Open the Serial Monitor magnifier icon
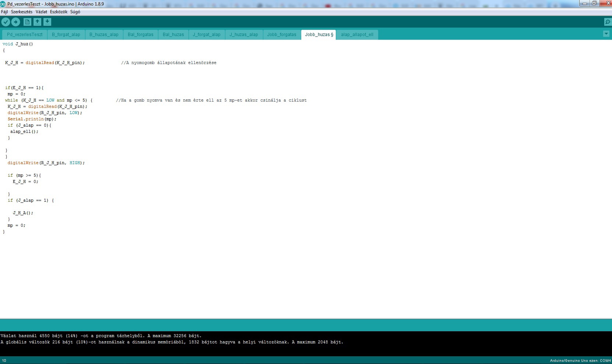The image size is (612, 364). pos(608,22)
